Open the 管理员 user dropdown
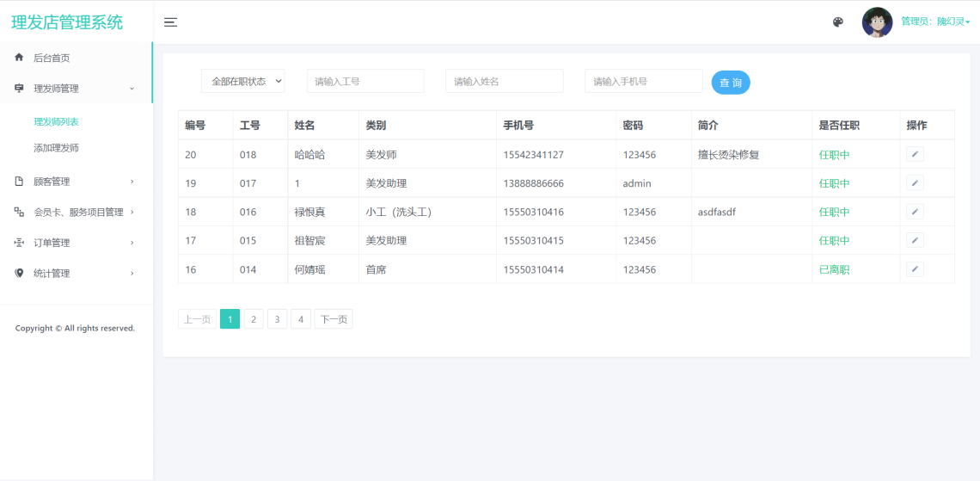 coord(935,22)
